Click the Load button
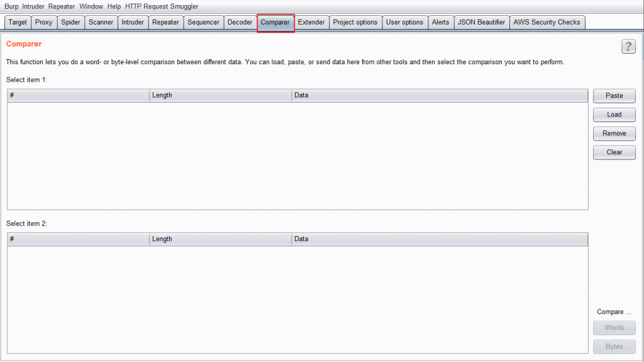 pyautogui.click(x=614, y=115)
